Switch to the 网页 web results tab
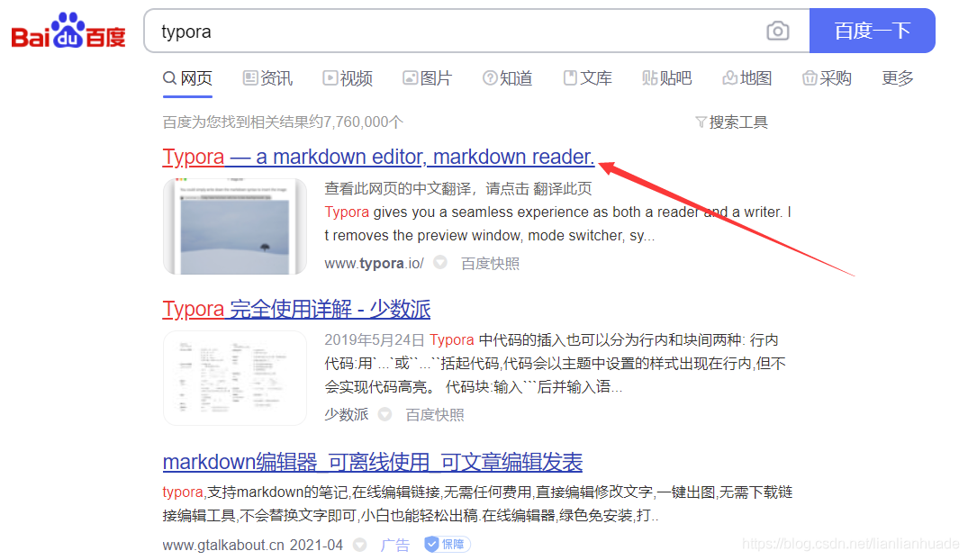 coord(187,78)
